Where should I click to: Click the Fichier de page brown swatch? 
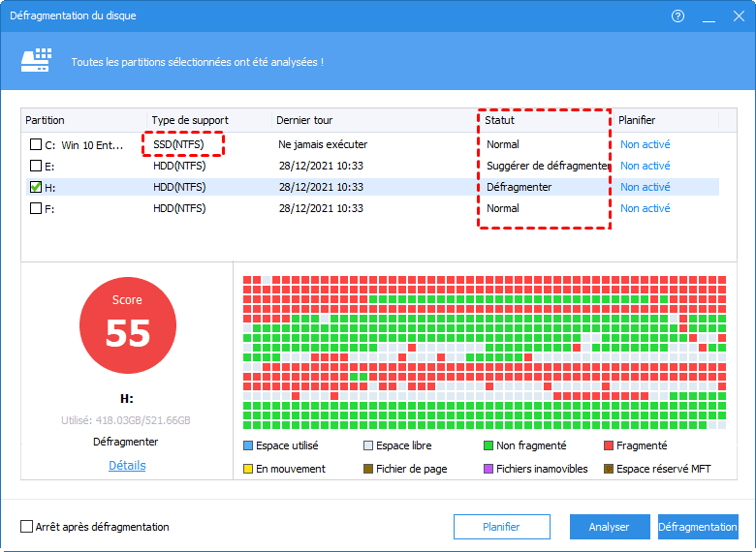368,469
